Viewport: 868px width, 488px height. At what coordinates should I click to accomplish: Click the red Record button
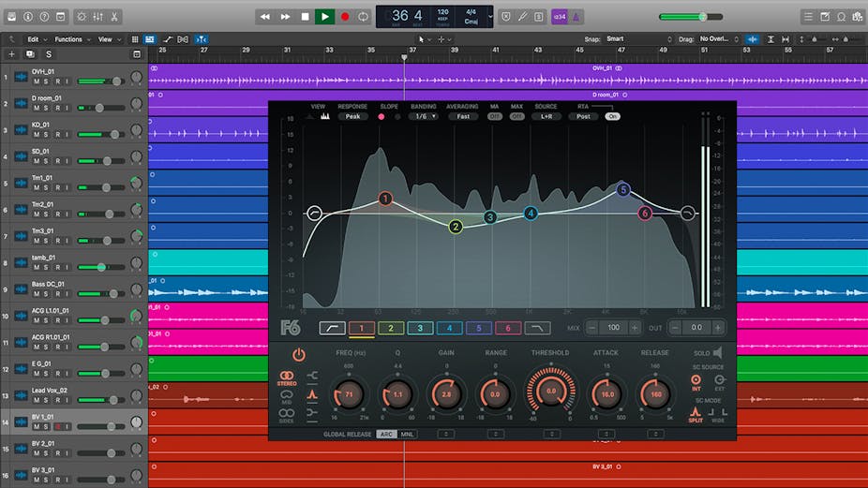tap(344, 16)
